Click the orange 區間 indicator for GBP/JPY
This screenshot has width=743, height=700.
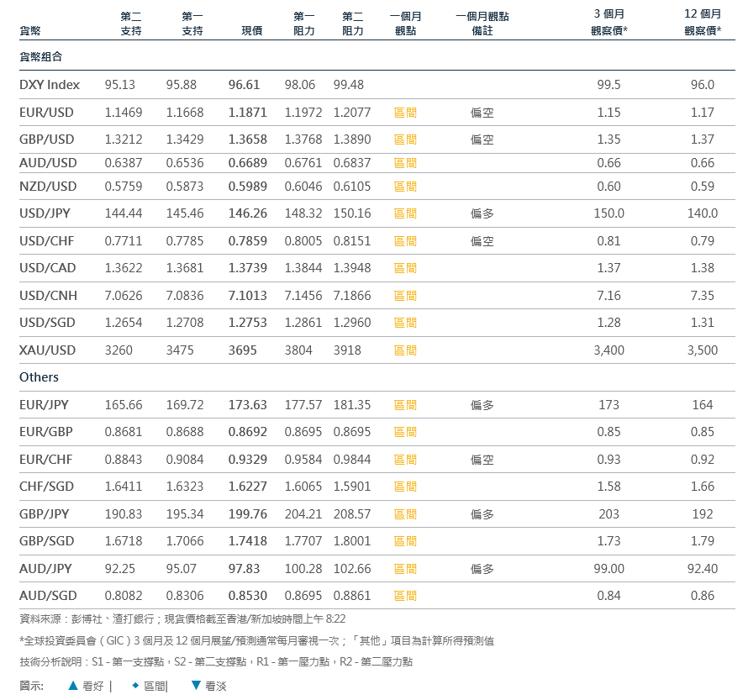405,514
